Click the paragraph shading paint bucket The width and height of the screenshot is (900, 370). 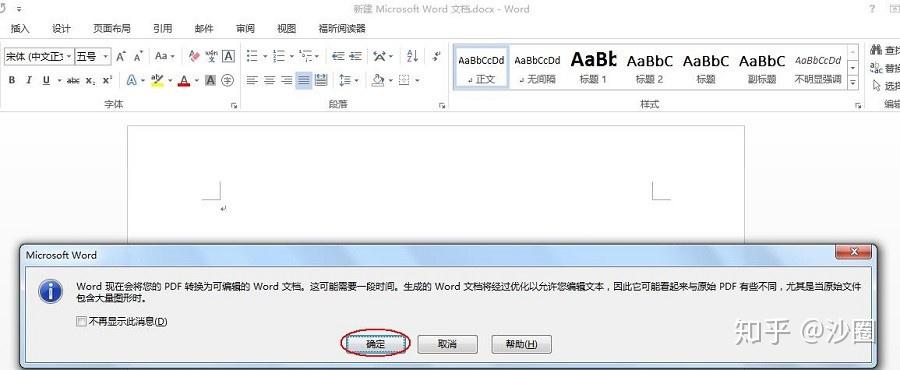[x=377, y=81]
